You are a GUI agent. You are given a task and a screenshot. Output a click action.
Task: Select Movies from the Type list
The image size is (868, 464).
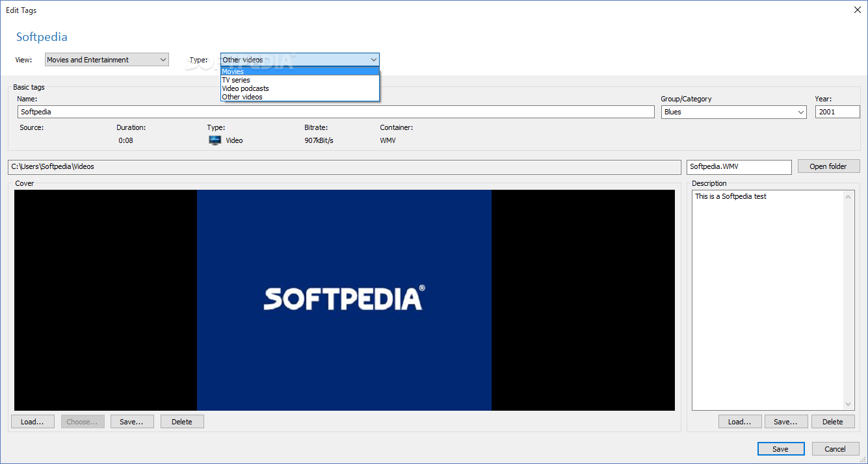coord(300,71)
